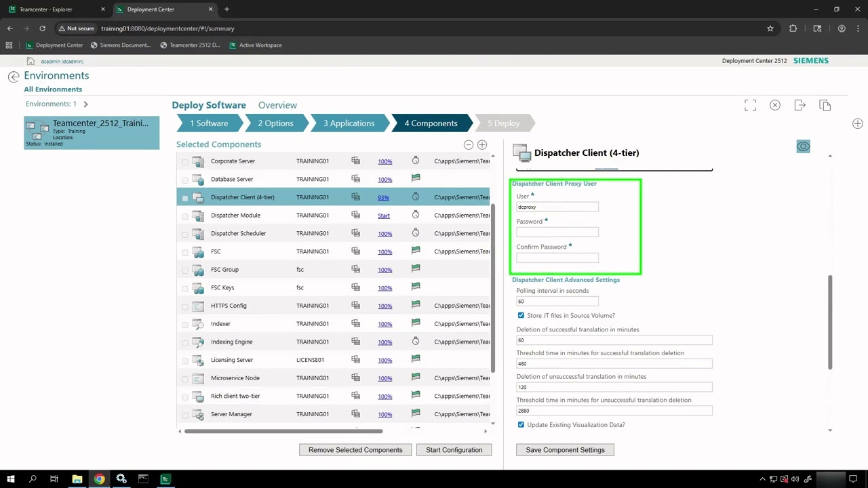Click the Password input field
Screen dimensions: 868x488
[x=557, y=232]
